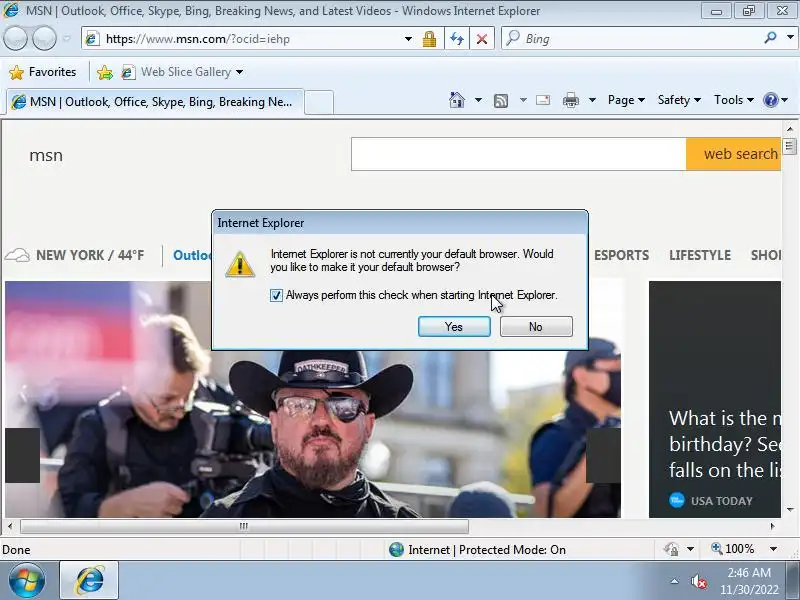This screenshot has height=600, width=800.
Task: Click Yes in the default browser dialog
Action: (x=454, y=327)
